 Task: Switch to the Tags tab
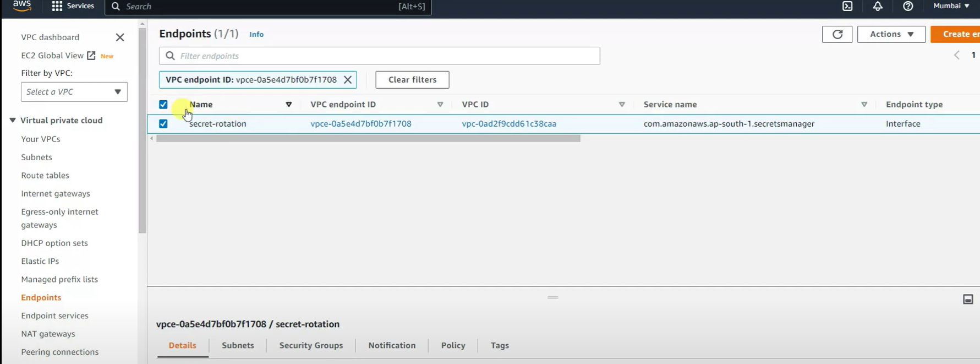coord(500,346)
